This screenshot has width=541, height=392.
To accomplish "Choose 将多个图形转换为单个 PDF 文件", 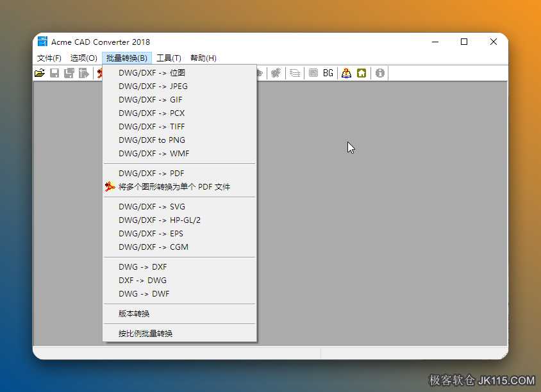I will point(179,186).
